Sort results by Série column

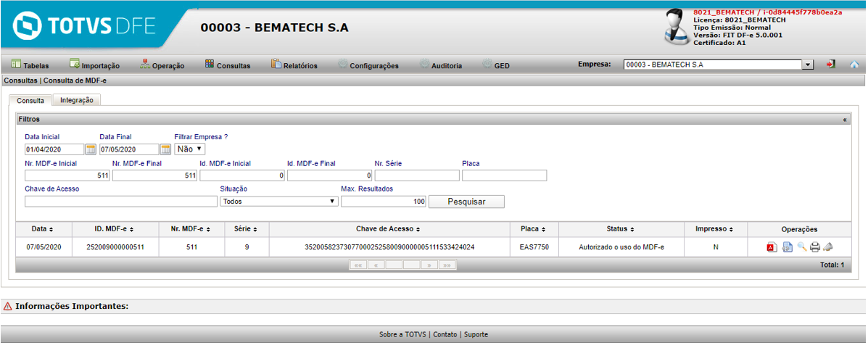[x=247, y=229]
